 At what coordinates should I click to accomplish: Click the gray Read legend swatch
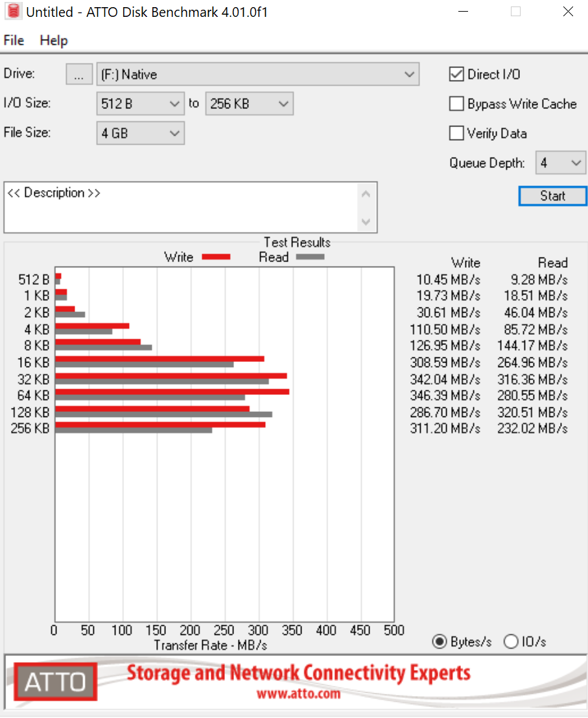pyautogui.click(x=311, y=257)
